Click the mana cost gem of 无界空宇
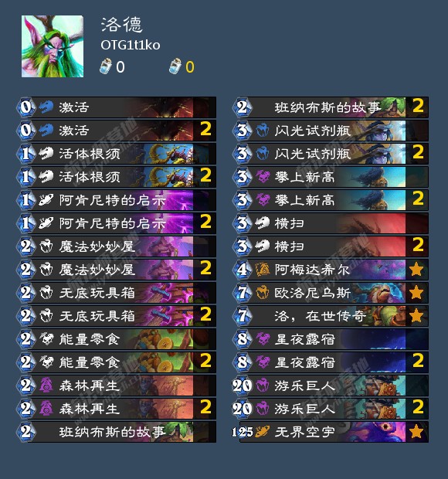Image resolution: width=448 pixels, height=479 pixels. [x=243, y=432]
